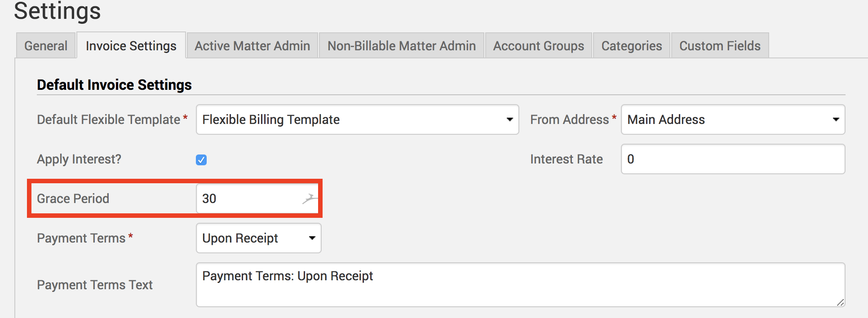Click the "Payment Terms Text" label
The image size is (868, 318).
95,285
